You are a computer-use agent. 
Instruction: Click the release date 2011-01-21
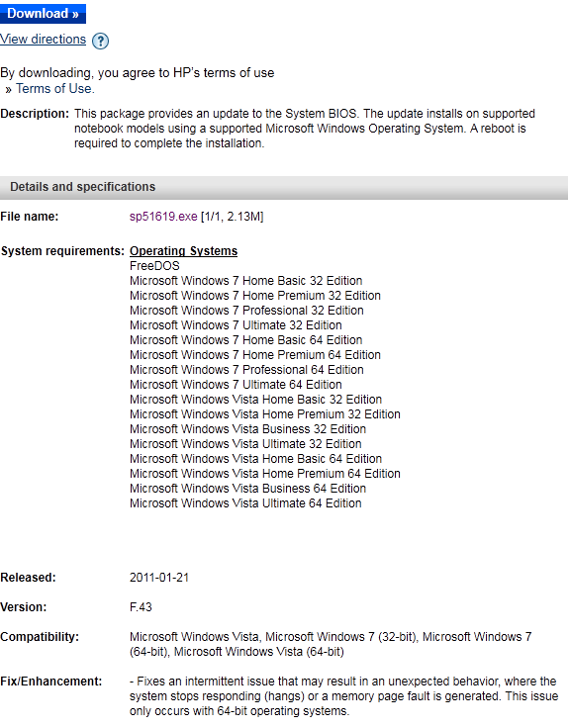(x=159, y=578)
